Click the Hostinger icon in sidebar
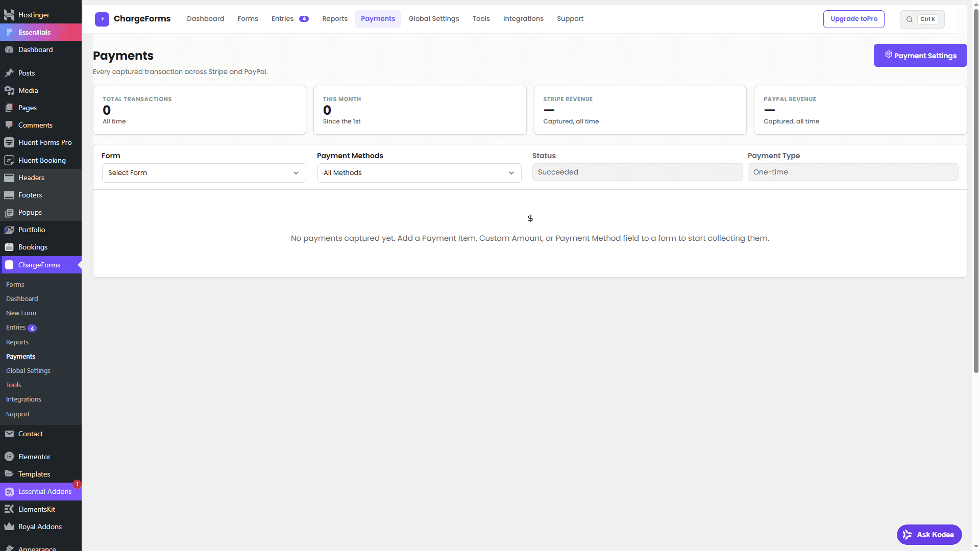Image resolution: width=980 pixels, height=551 pixels. 9,15
